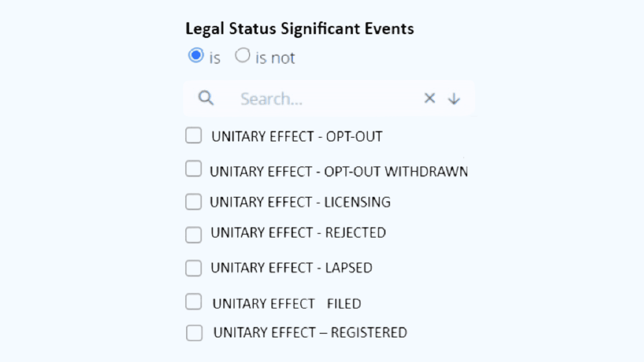
Task: Click the "UNITARY EFFECT - LAPSED" label text
Action: coord(292,268)
